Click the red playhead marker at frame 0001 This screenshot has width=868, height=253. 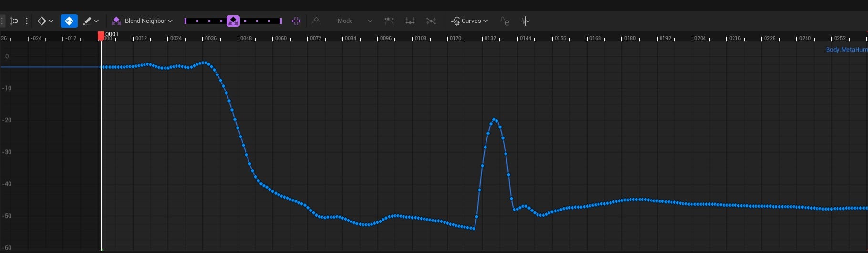pyautogui.click(x=101, y=36)
